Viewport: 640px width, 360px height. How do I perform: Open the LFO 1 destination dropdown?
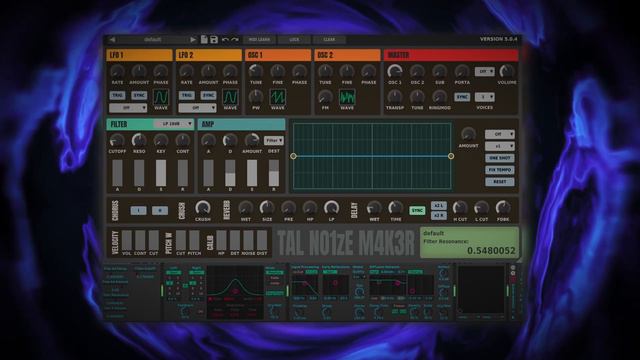[128, 108]
